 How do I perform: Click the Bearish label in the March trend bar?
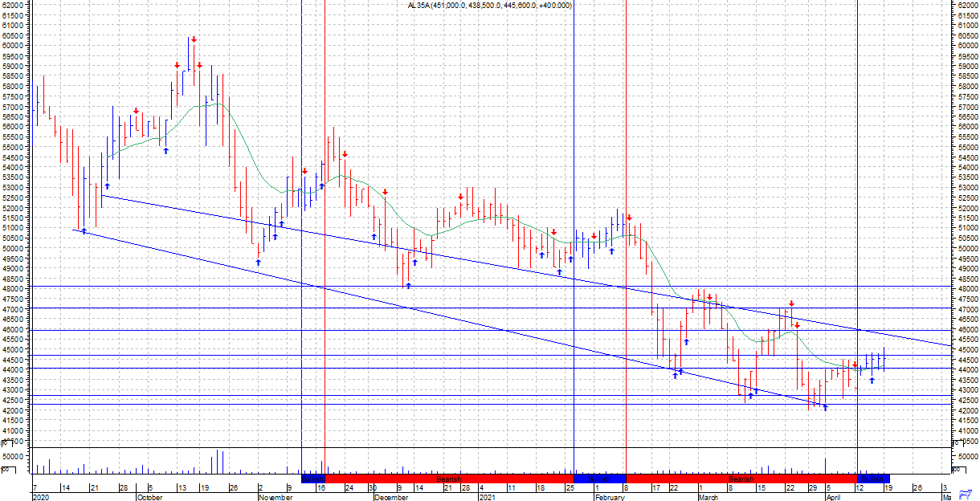pos(740,479)
